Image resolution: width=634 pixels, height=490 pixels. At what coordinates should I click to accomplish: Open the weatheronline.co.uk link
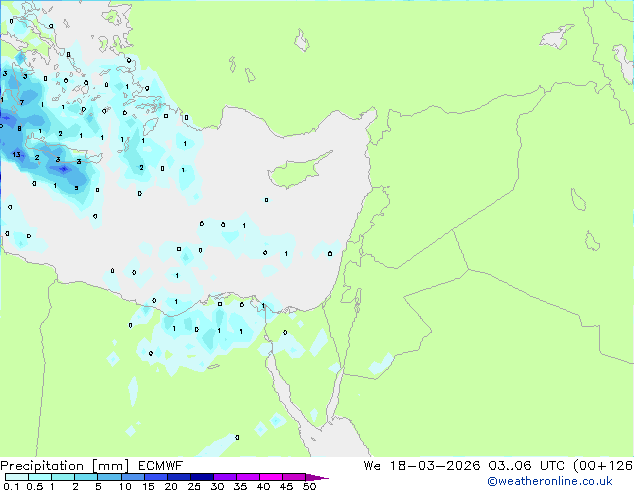(550, 481)
